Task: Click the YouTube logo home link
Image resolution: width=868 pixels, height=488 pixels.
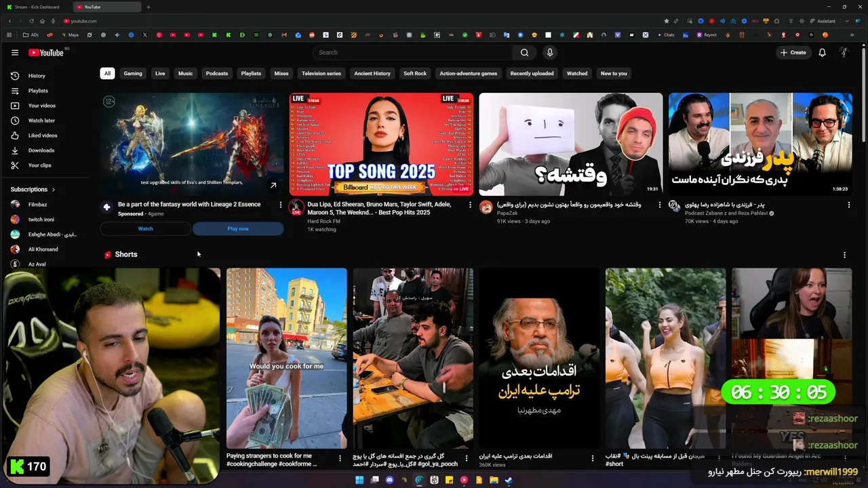Action: (x=46, y=53)
